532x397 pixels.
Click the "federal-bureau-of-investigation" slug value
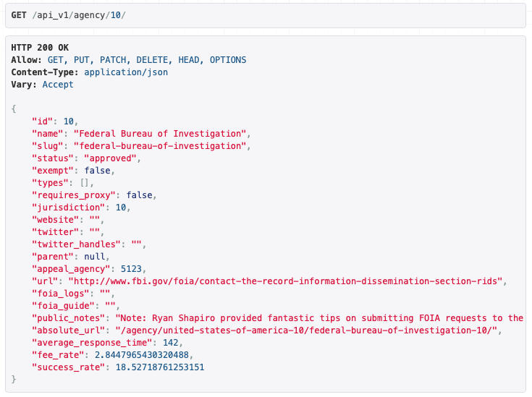click(x=160, y=146)
